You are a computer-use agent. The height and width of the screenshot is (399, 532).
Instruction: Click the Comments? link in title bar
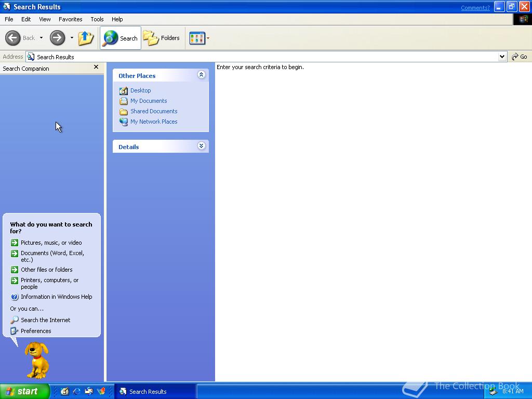coord(475,8)
